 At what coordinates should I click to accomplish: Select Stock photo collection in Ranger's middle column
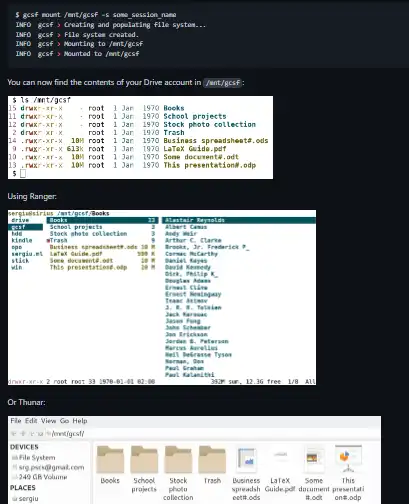click(x=88, y=234)
